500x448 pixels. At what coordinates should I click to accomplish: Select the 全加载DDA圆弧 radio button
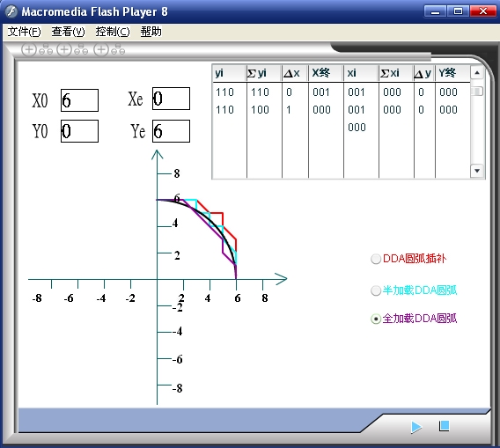[376, 319]
